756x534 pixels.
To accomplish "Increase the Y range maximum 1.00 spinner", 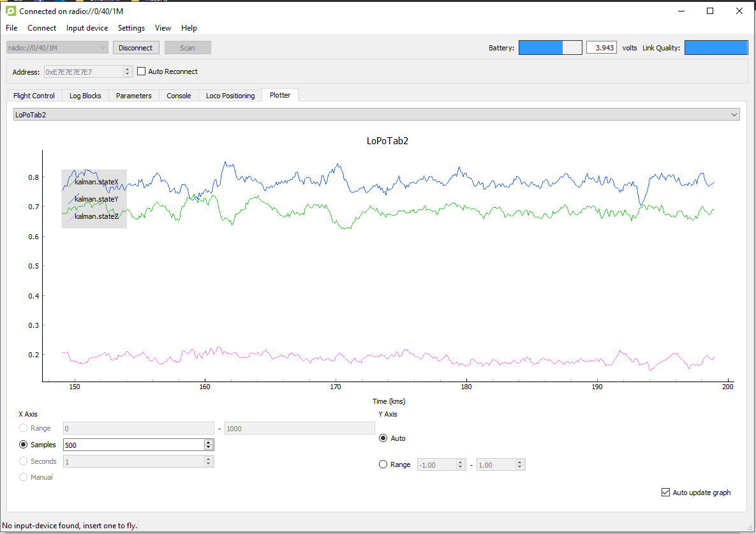I will (x=520, y=462).
